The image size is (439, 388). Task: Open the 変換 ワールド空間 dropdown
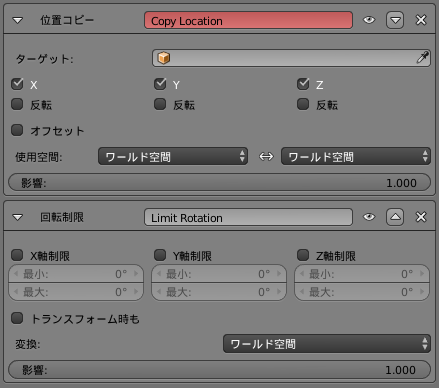point(327,344)
